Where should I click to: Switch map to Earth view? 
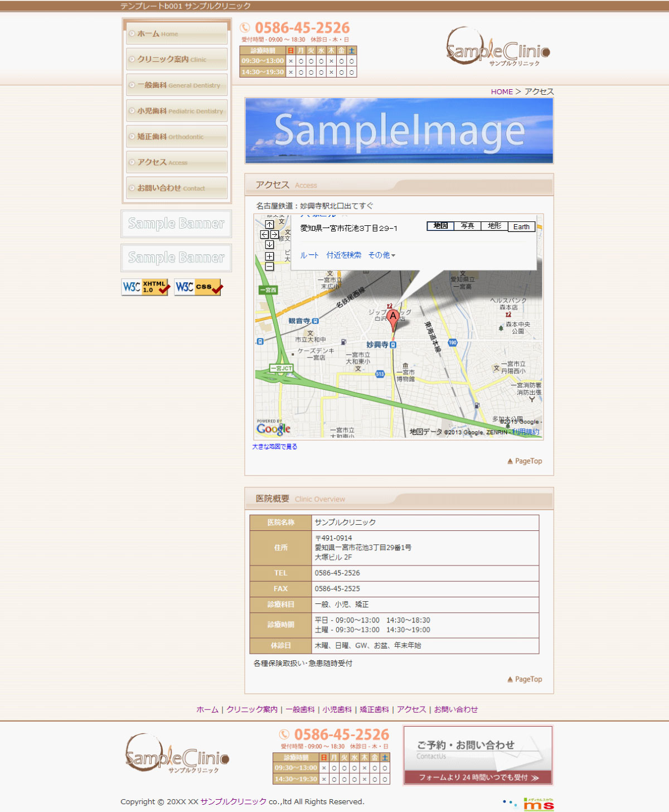pyautogui.click(x=521, y=226)
